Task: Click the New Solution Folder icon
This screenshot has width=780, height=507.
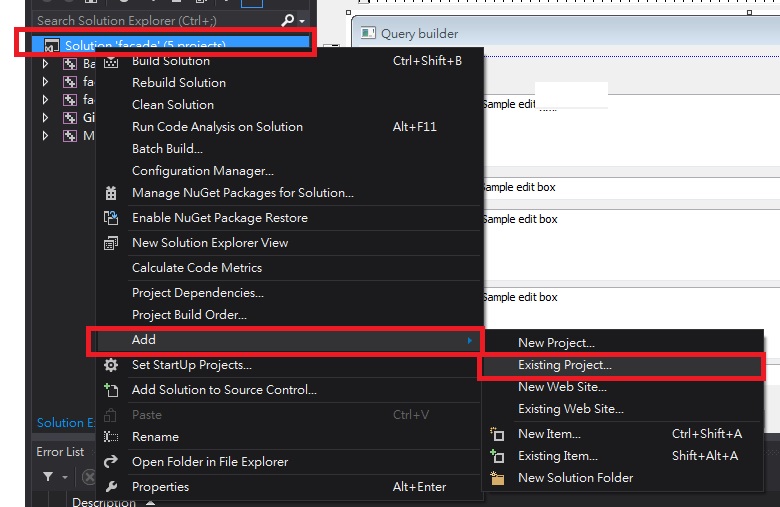Action: [x=497, y=478]
